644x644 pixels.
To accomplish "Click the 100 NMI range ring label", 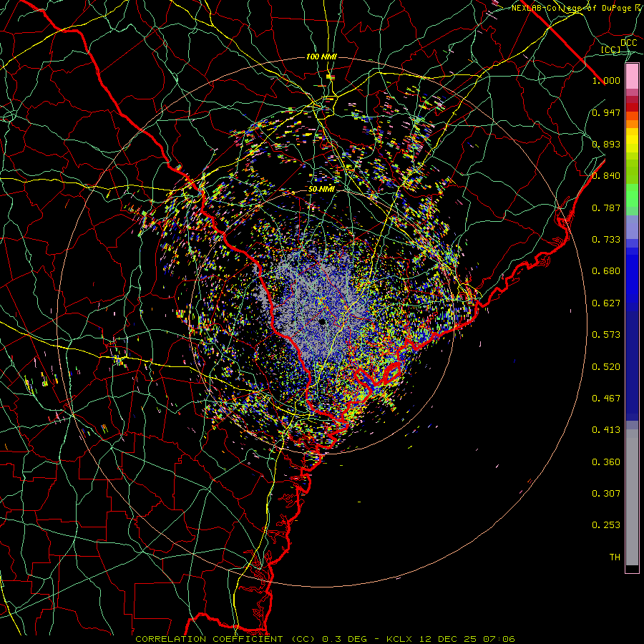I will click(x=321, y=57).
